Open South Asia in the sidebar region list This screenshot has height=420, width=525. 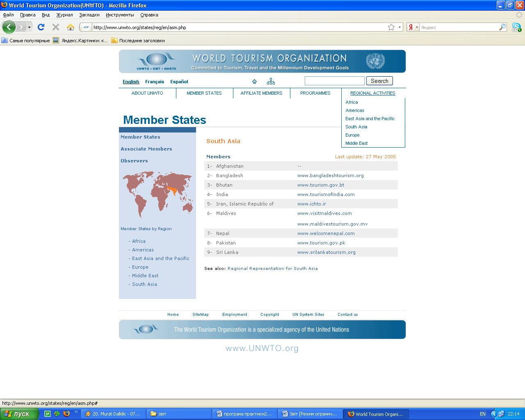click(144, 284)
